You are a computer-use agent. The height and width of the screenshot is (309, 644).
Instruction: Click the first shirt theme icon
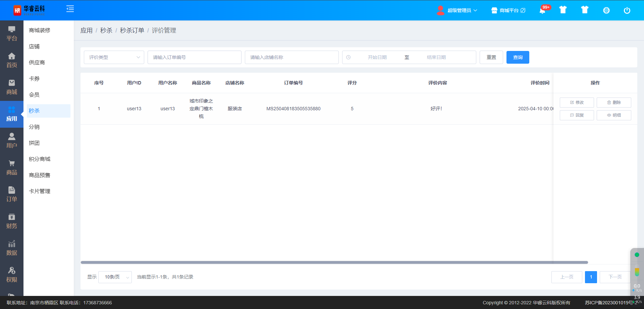(563, 10)
